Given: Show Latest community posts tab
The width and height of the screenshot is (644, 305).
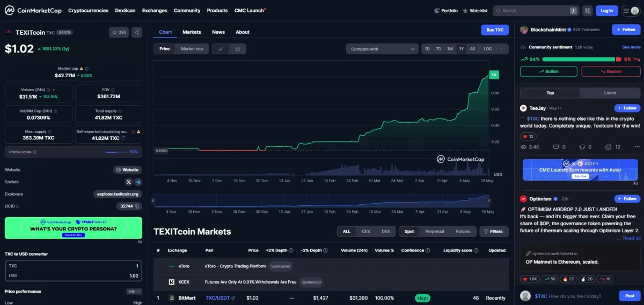Looking at the screenshot, I should point(610,93).
